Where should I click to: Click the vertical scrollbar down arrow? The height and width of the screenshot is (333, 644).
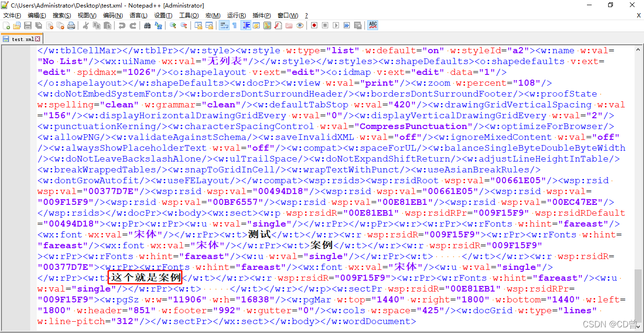(638, 326)
